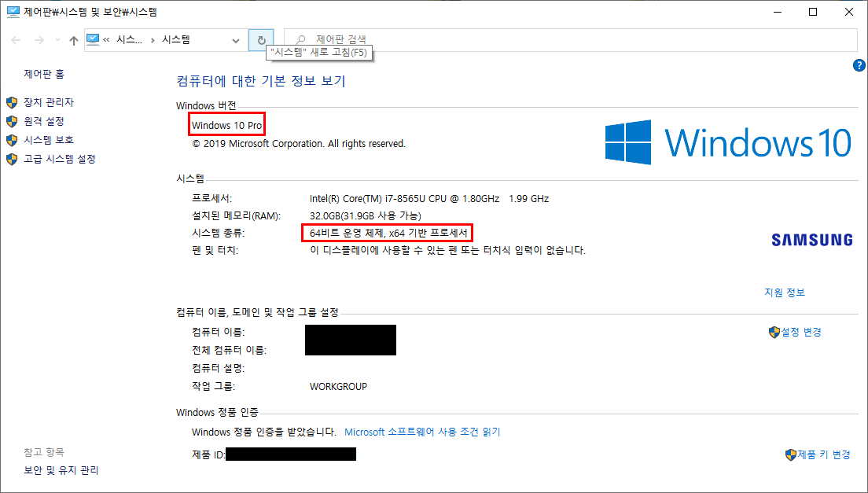Open 장치 관리자

49,102
